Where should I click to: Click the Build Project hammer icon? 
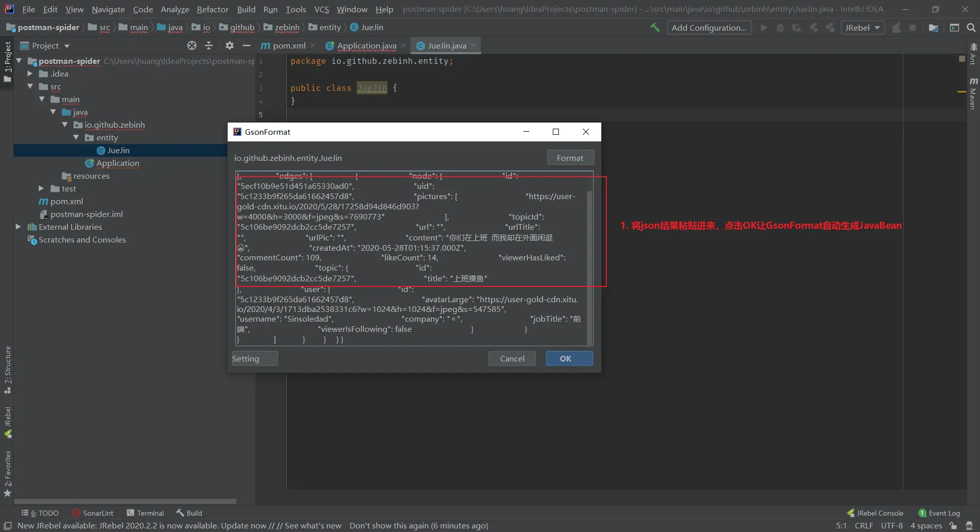pos(655,28)
